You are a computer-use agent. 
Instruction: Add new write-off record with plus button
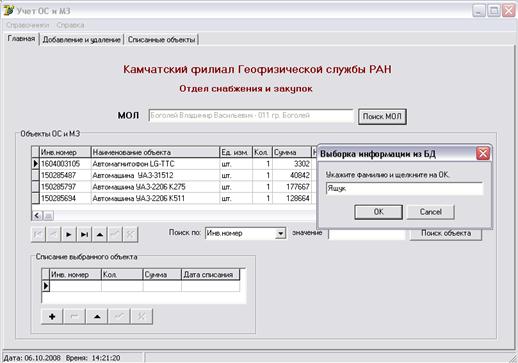(52, 316)
